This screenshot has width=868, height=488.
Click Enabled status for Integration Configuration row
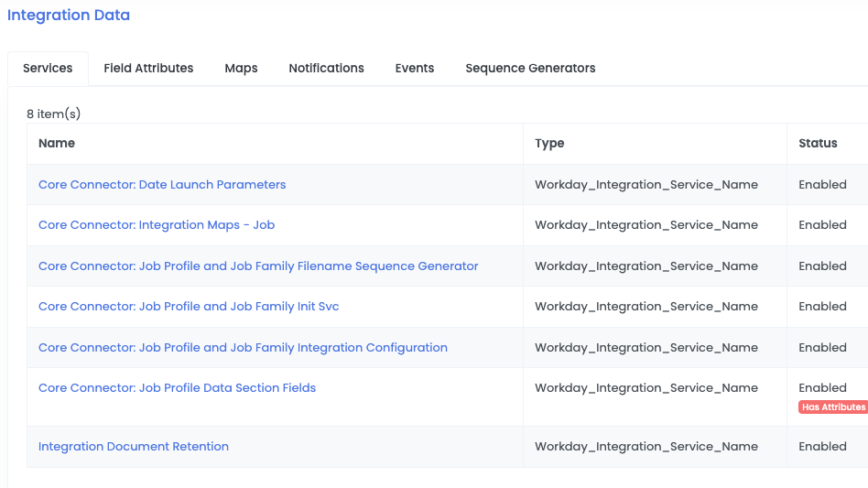pos(822,348)
